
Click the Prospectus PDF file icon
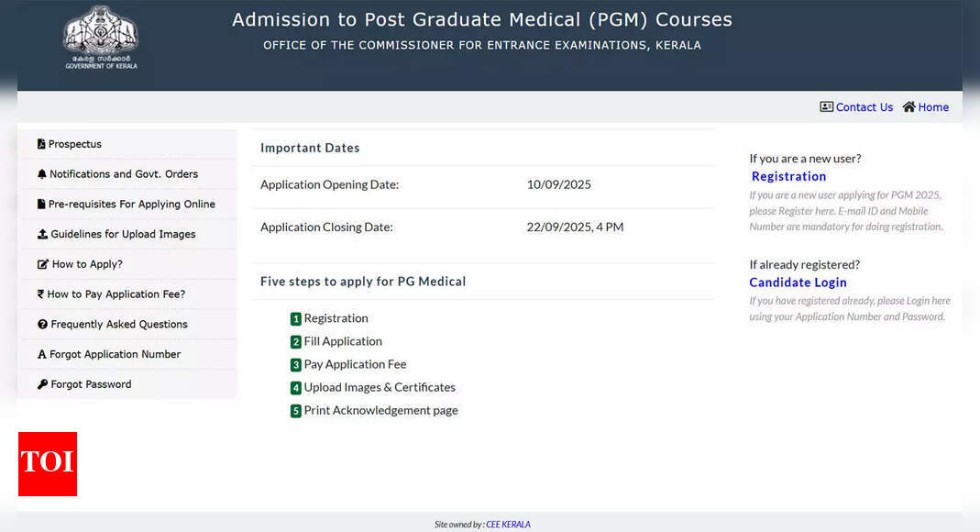coord(41,144)
